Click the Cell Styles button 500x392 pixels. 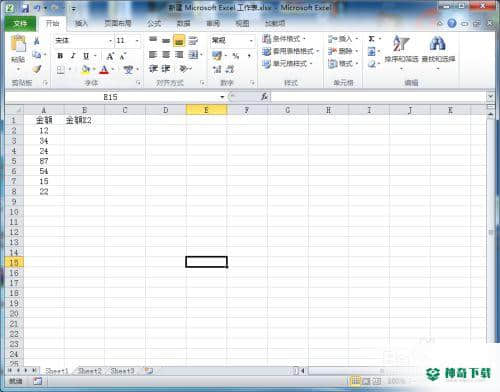[287, 63]
